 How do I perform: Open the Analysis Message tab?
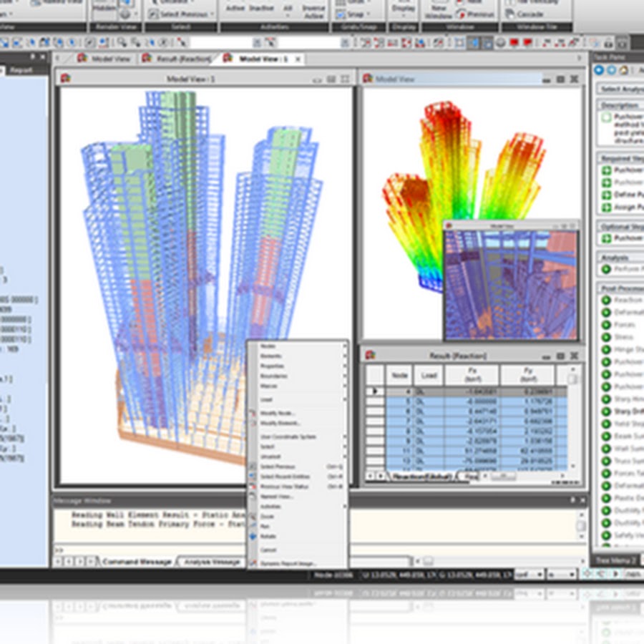click(x=211, y=562)
